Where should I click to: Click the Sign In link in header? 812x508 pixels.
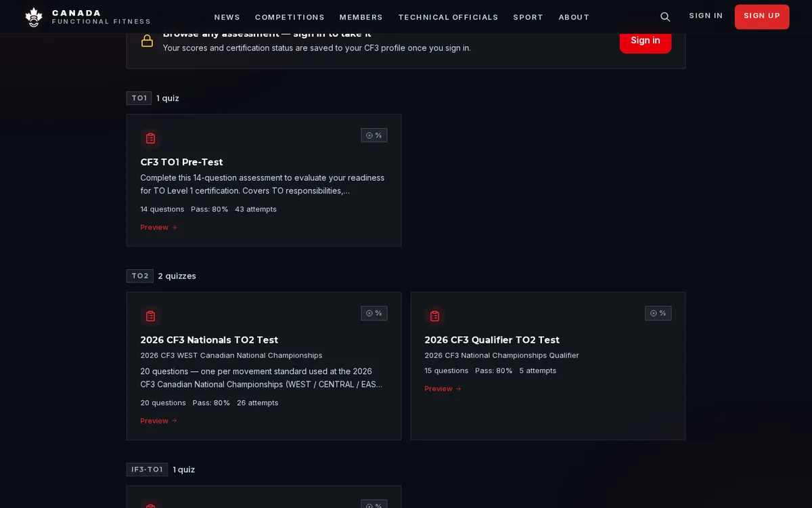[x=706, y=16]
